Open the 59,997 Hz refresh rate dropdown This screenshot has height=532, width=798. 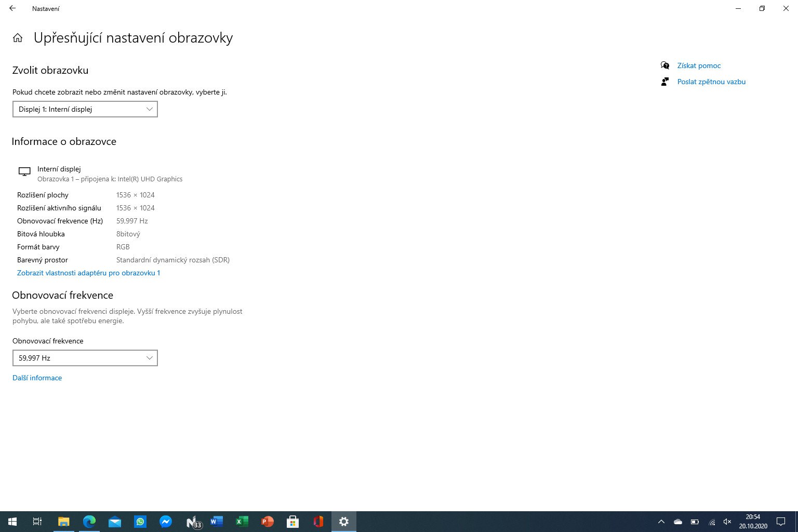85,358
